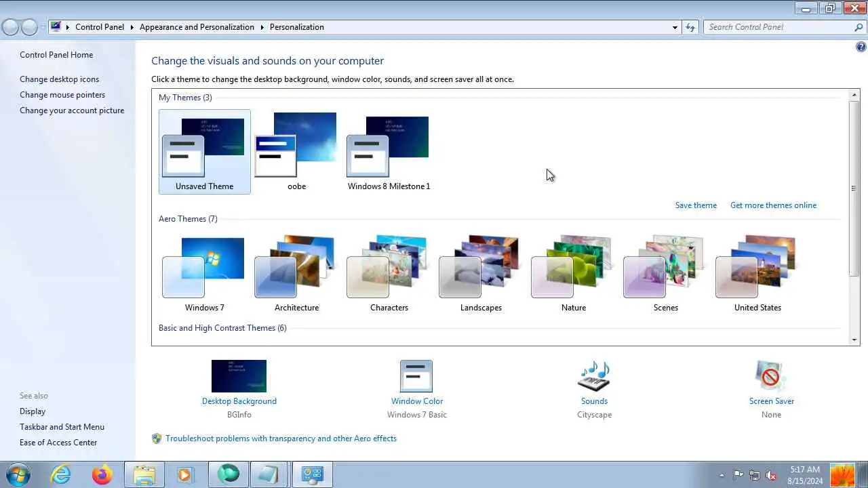Click the Aero Themes (7) heading
The image size is (868, 488).
[x=188, y=219]
